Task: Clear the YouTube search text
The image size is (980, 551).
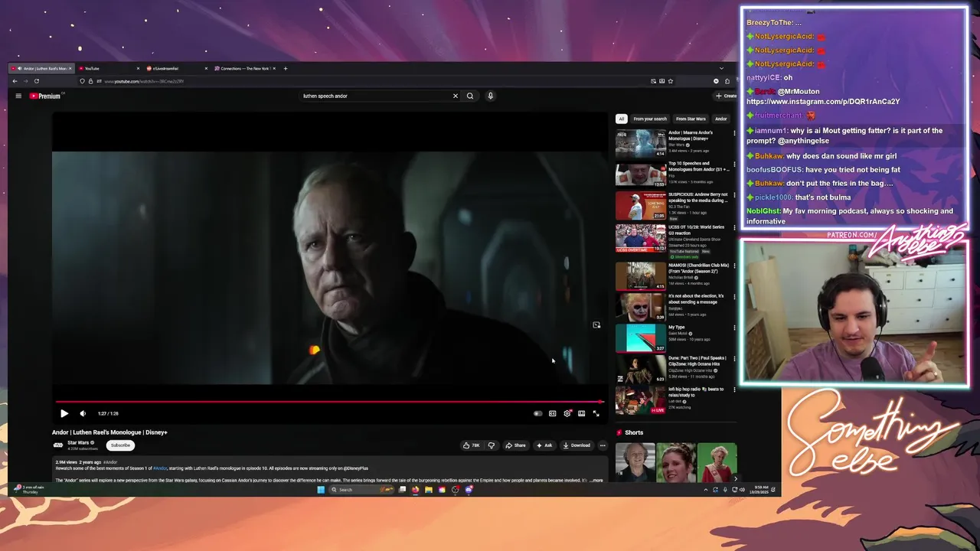Action: (x=455, y=96)
